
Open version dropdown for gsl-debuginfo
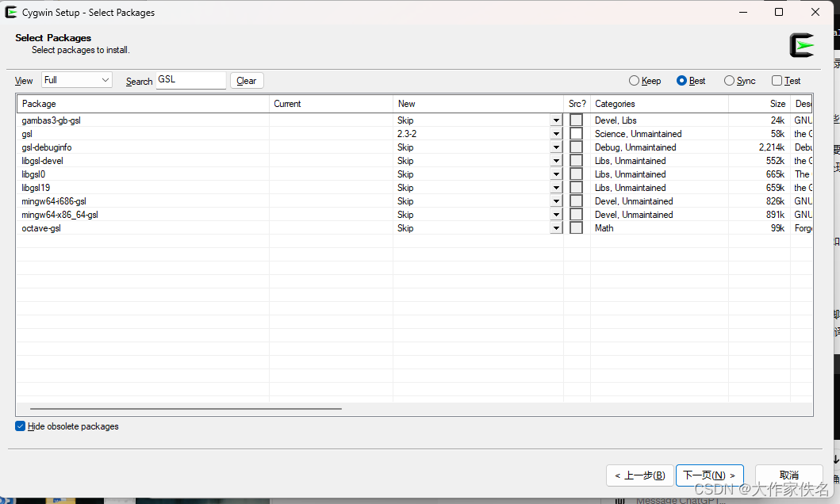[556, 147]
